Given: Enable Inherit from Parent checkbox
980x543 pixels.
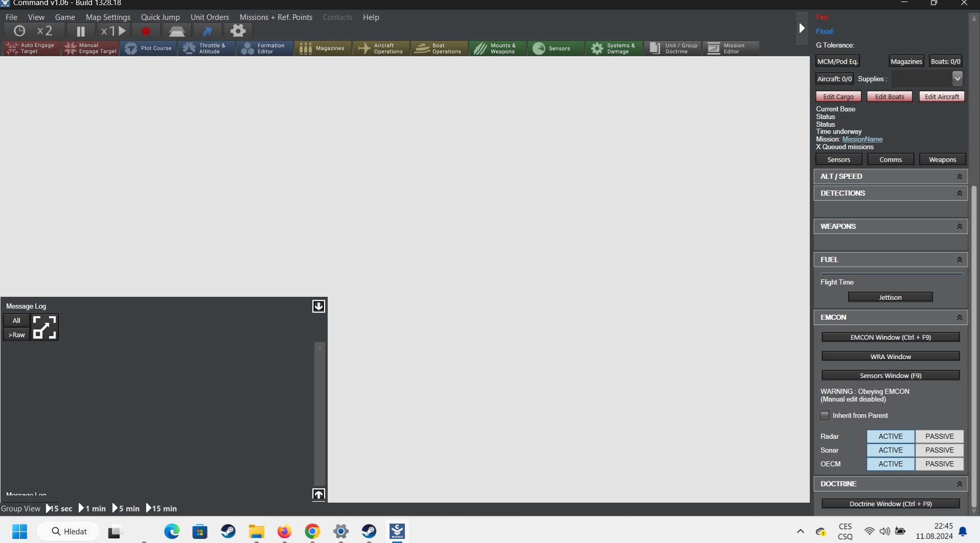Looking at the screenshot, I should 825,415.
